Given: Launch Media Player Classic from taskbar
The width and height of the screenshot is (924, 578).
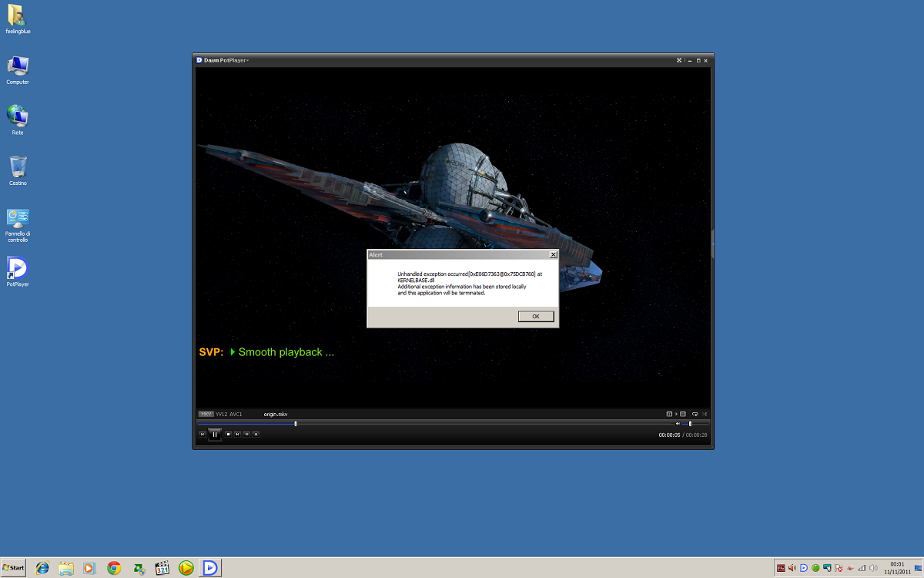Looking at the screenshot, I should click(x=162, y=568).
